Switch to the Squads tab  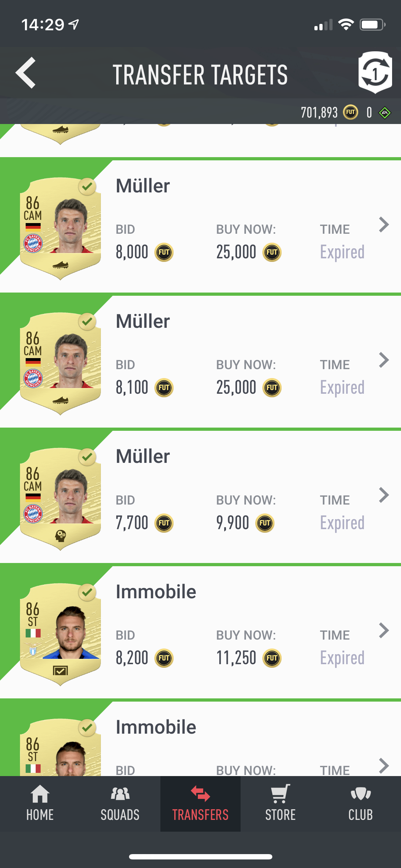[x=120, y=804]
